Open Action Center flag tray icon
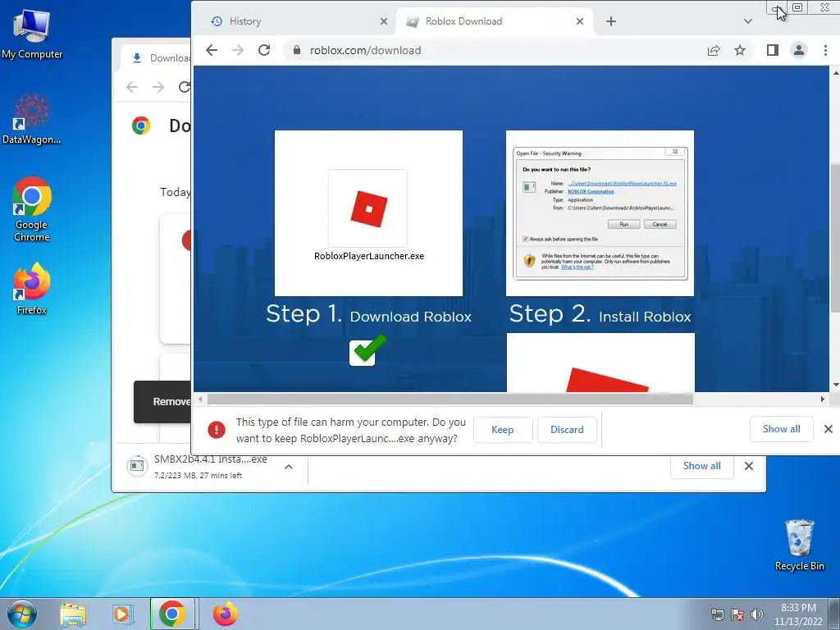Viewport: 840px width, 630px height. [737, 614]
